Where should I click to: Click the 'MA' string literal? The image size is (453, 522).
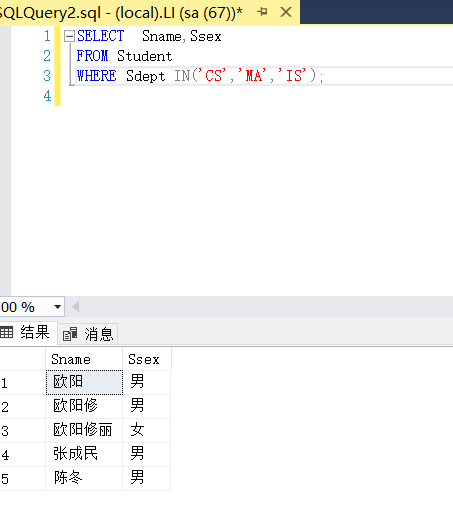(x=252, y=76)
